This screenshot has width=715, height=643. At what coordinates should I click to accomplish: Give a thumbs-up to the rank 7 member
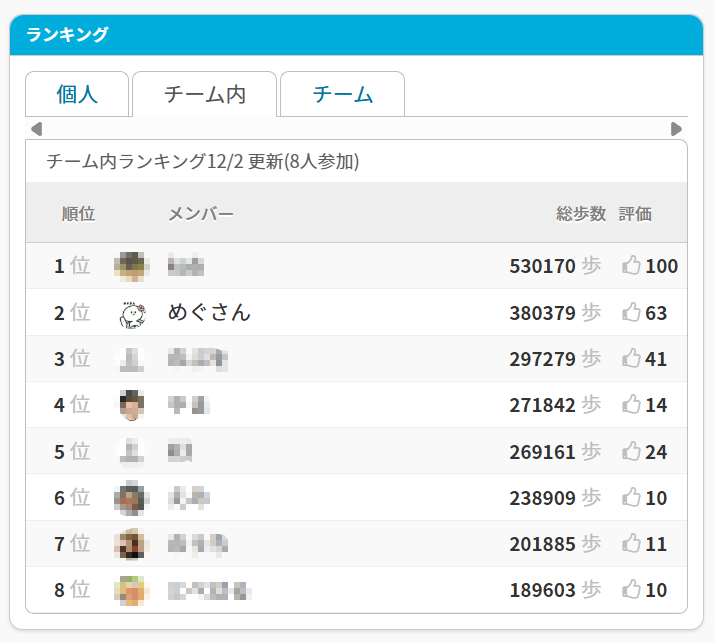click(x=631, y=544)
